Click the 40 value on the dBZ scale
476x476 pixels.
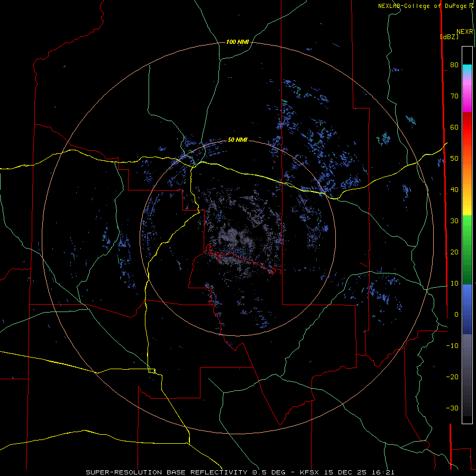pos(454,190)
